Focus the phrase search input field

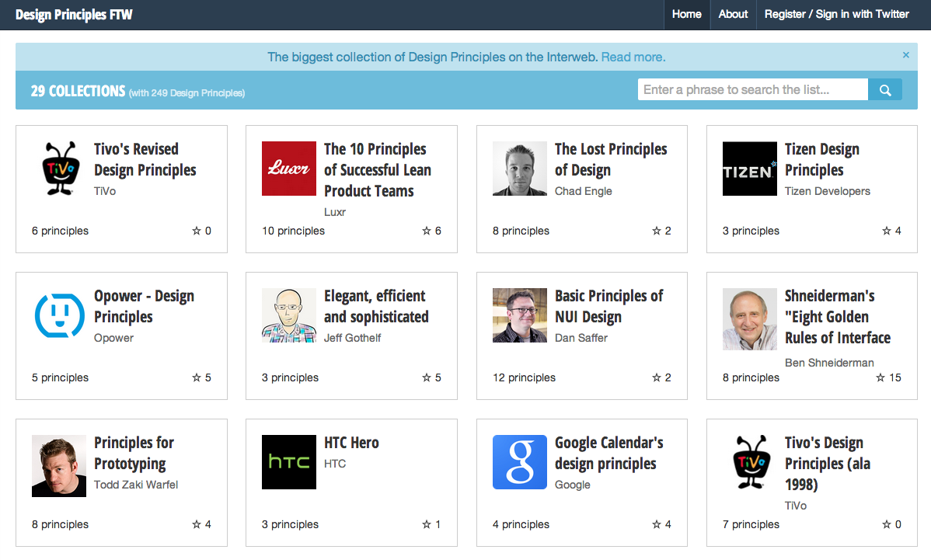(751, 90)
